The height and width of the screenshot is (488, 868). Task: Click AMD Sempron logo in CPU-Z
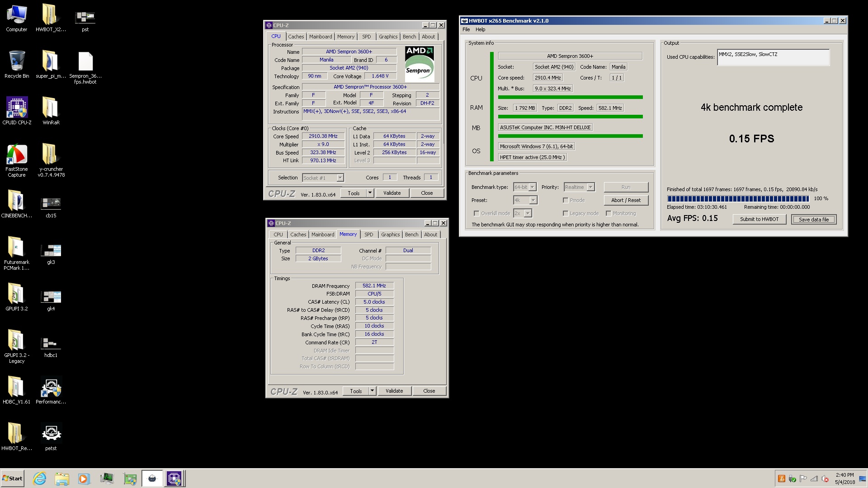click(420, 64)
